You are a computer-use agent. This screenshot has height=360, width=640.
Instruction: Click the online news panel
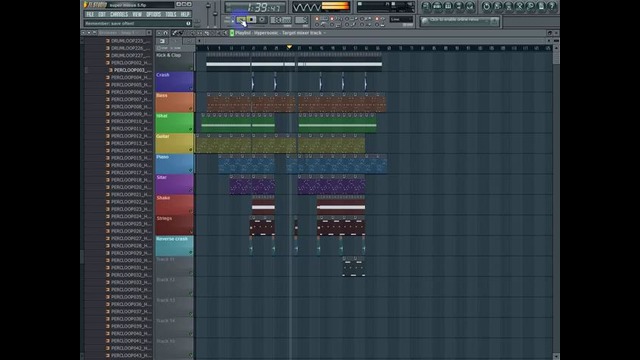[x=460, y=21]
